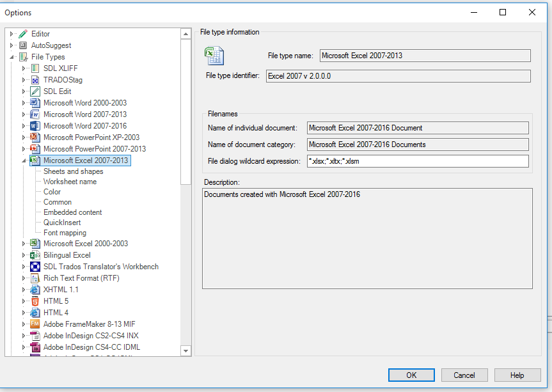This screenshot has width=552, height=392.
Task: Click the Rich Text Format icon
Action: 35,278
